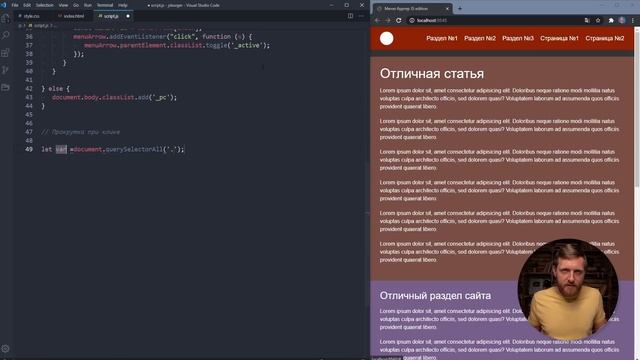Open the Selection menu
Viewport: 640px width, 360px height.
(x=44, y=5)
